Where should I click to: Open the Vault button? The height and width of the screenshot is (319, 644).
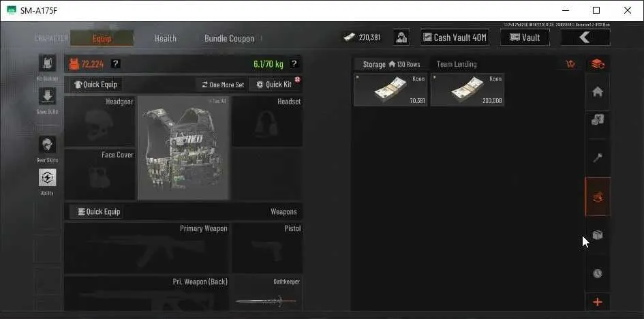click(x=525, y=37)
